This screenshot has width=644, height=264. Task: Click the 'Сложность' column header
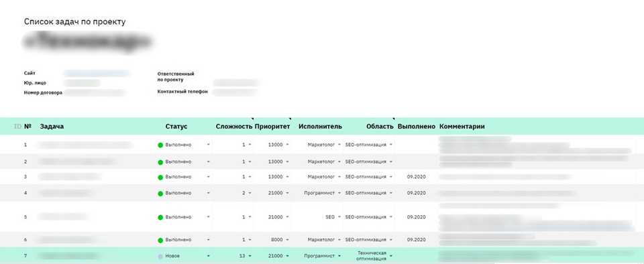234,127
